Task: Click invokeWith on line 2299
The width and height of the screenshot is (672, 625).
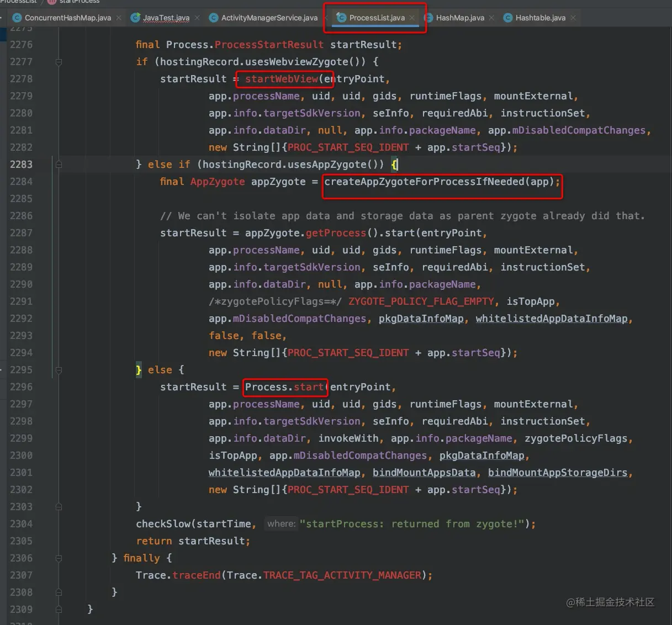Action: coord(348,438)
